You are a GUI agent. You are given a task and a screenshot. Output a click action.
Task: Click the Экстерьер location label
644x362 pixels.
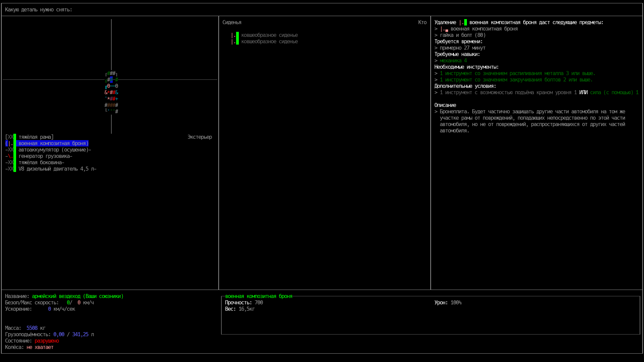click(200, 137)
